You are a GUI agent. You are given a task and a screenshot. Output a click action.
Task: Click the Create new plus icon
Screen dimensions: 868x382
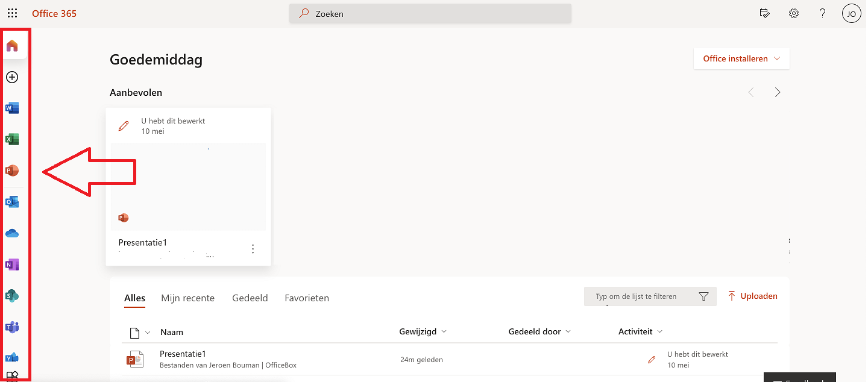[12, 77]
